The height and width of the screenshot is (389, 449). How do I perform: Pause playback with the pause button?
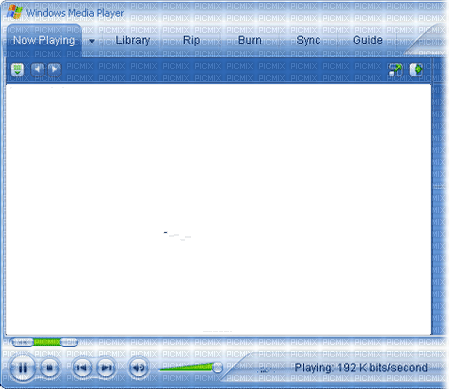click(x=22, y=368)
